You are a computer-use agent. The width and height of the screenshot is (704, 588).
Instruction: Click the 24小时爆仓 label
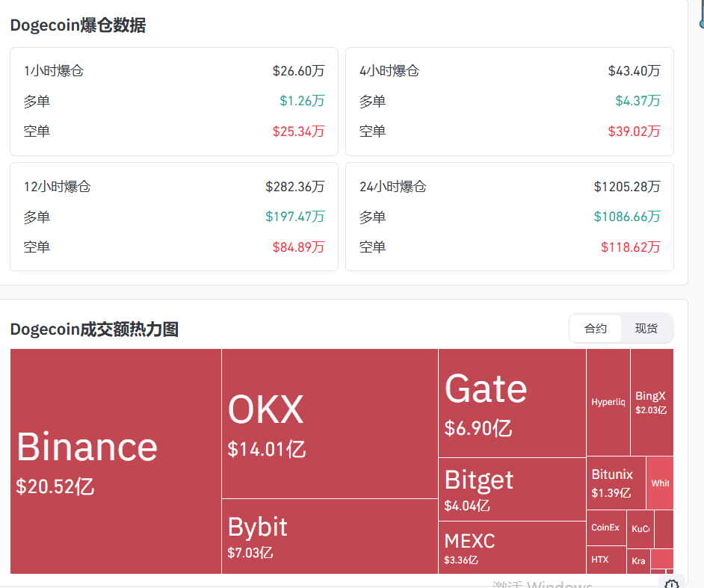[x=392, y=187]
